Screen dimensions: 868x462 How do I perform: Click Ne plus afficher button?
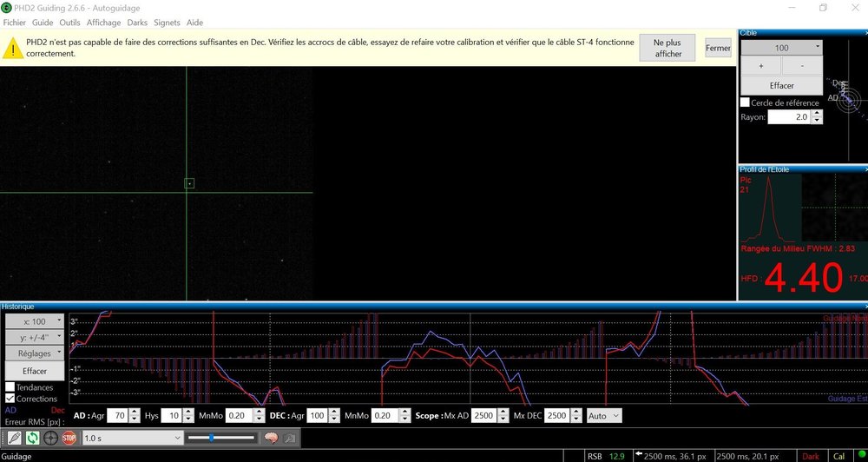click(x=667, y=48)
